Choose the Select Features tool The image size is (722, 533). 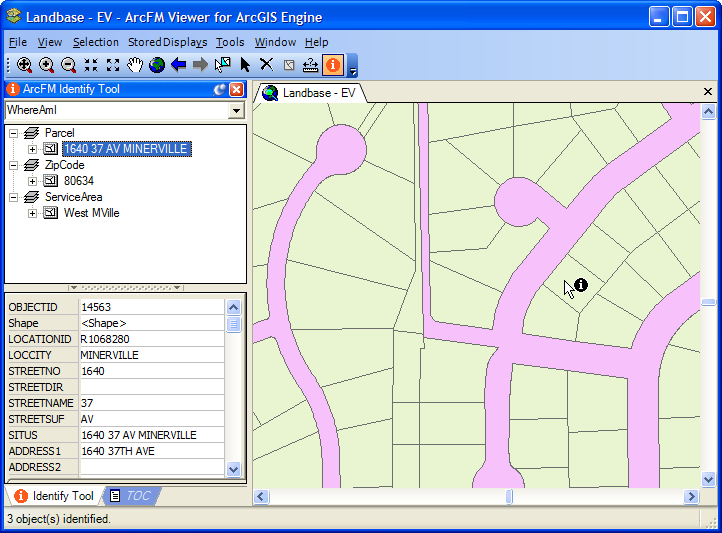pyautogui.click(x=223, y=65)
